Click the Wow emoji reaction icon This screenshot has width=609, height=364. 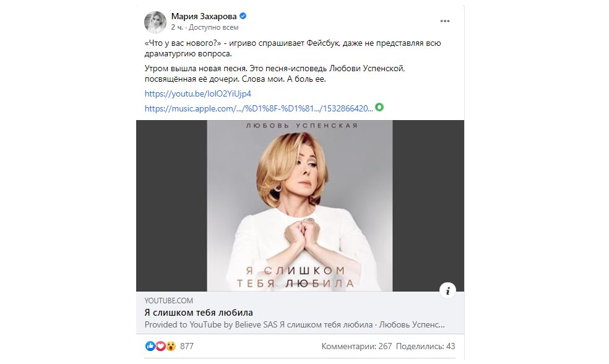170,346
